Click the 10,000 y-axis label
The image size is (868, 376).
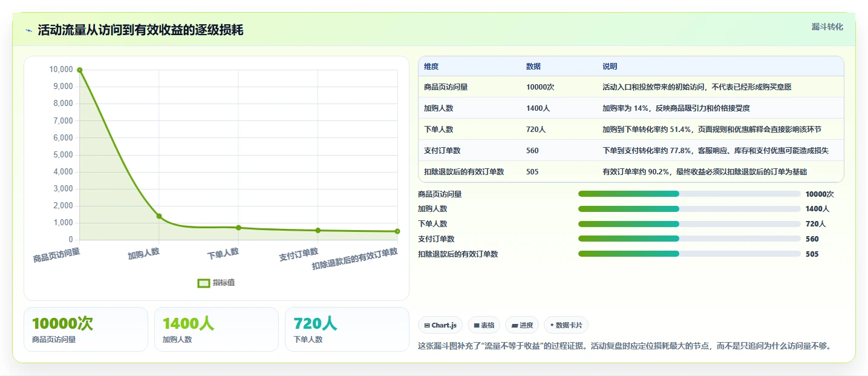coord(60,70)
